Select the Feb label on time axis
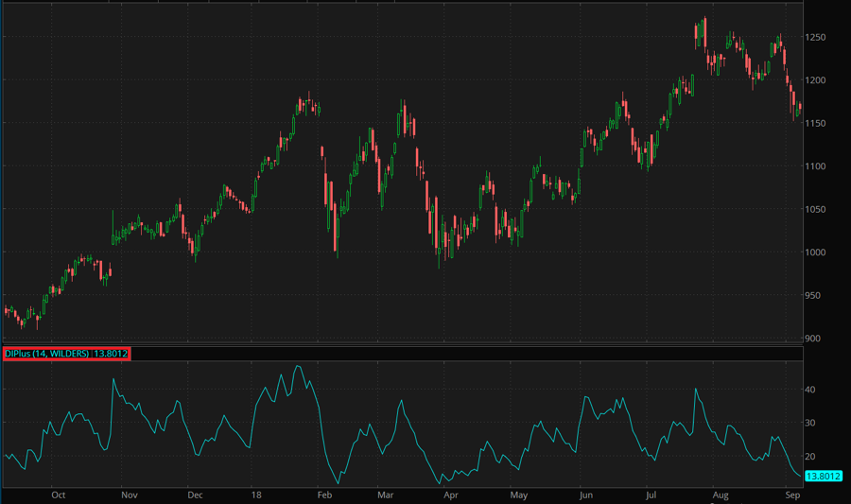 tap(323, 495)
